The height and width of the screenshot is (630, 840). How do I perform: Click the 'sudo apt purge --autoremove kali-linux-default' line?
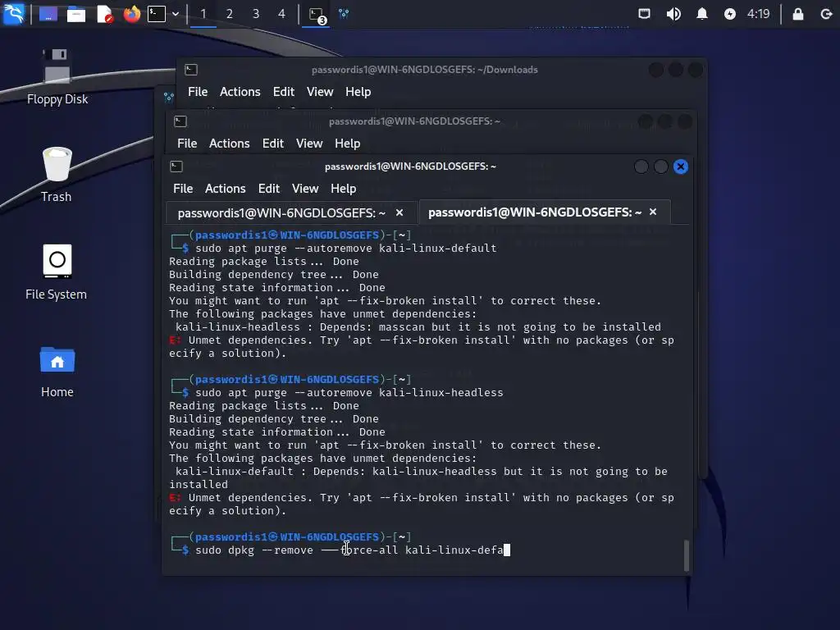point(345,248)
